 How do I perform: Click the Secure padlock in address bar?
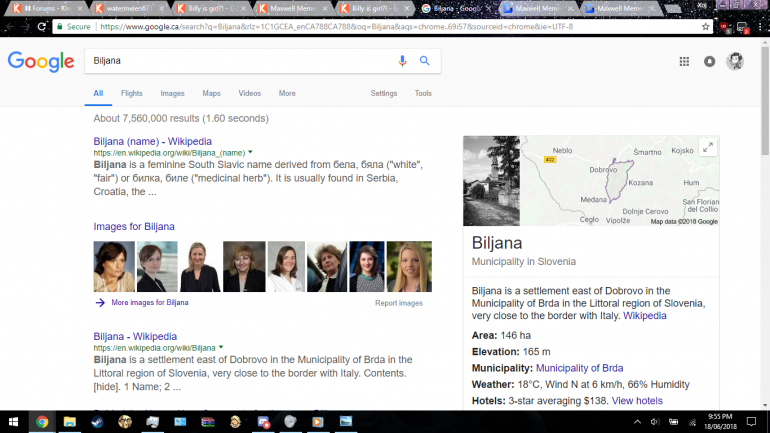coord(60,27)
